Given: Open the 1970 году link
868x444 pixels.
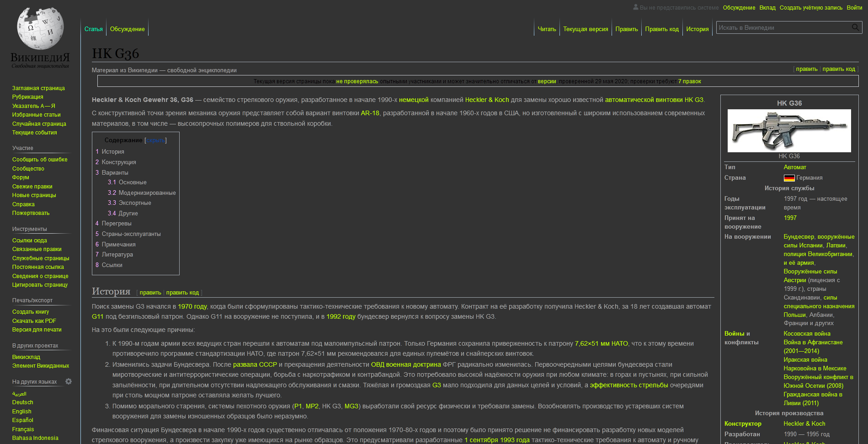Looking at the screenshot, I should 192,306.
